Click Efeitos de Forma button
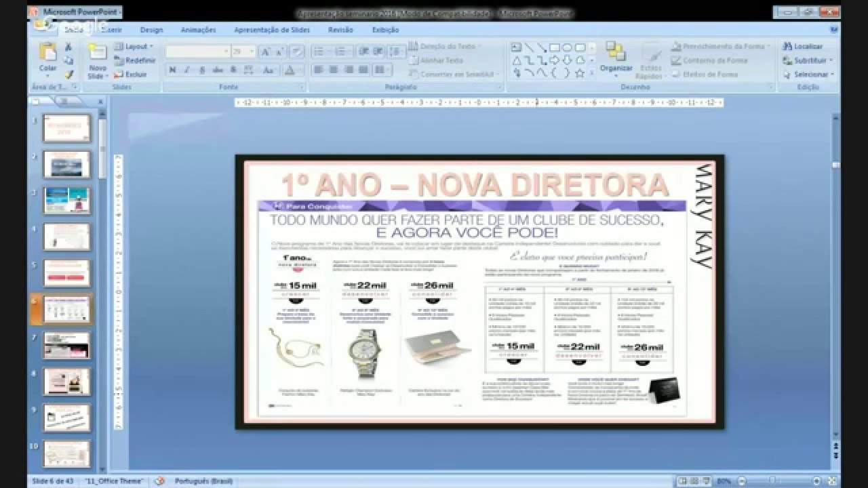The image size is (868, 488). (705, 75)
